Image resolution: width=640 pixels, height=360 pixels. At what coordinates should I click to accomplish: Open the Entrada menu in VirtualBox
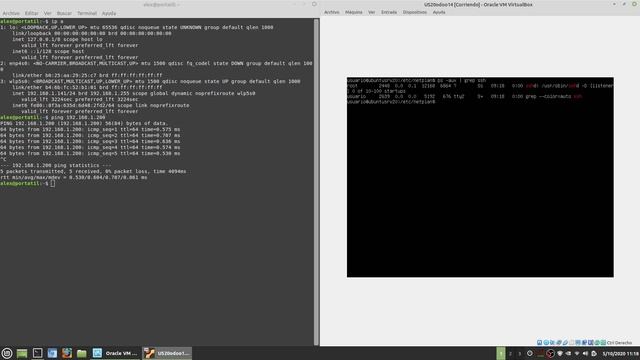389,12
